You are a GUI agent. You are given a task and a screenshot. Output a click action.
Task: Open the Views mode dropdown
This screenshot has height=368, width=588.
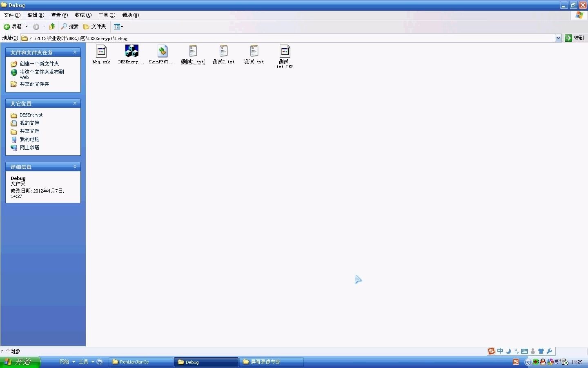click(118, 27)
